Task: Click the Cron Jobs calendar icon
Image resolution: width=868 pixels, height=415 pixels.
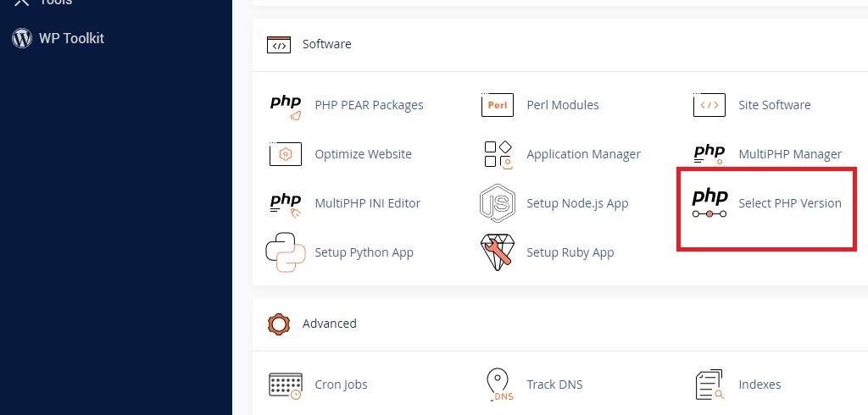Action: coord(286,385)
